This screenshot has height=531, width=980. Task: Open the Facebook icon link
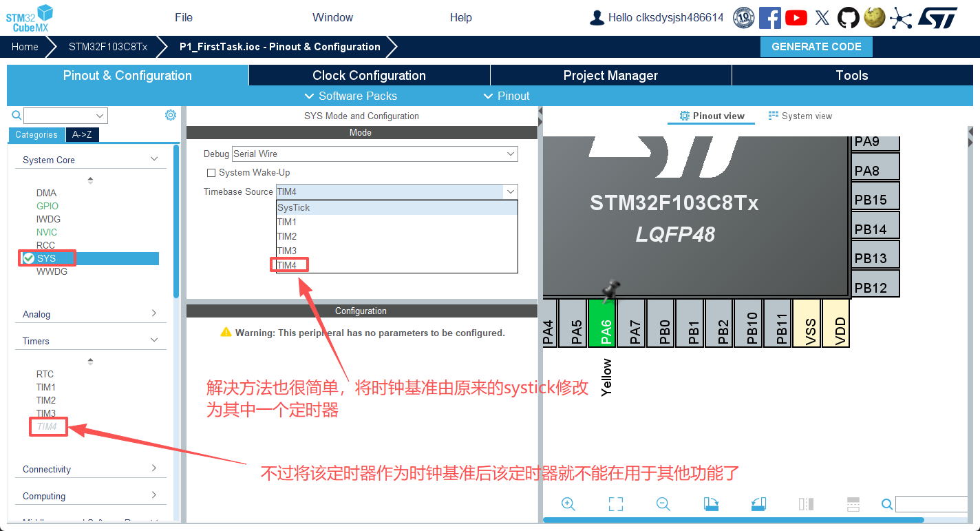(x=770, y=18)
